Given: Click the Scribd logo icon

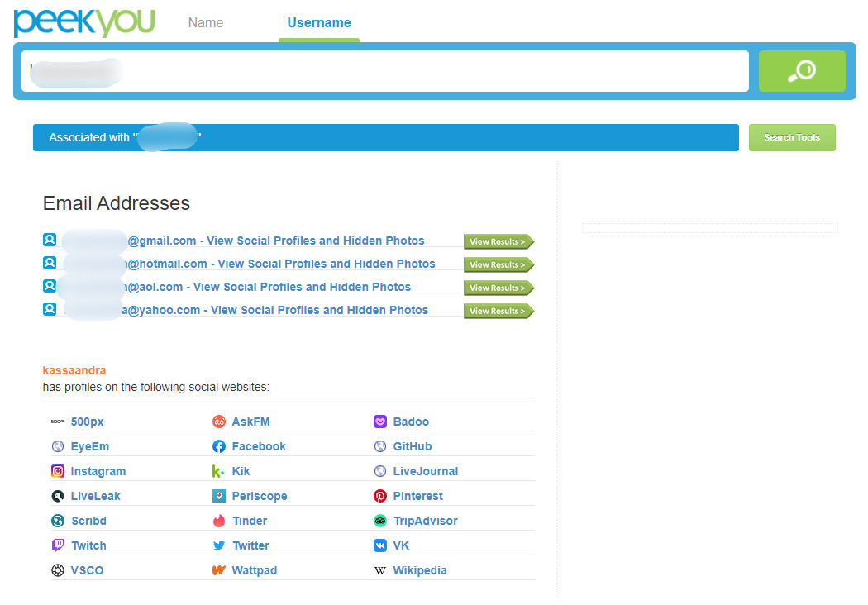Looking at the screenshot, I should [58, 521].
